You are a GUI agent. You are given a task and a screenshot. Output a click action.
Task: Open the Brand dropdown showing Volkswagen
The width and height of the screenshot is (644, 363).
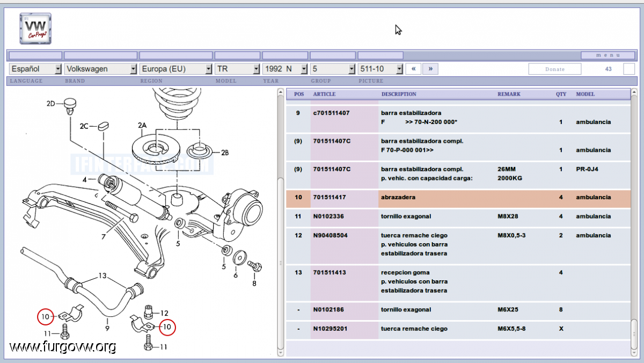click(x=101, y=69)
